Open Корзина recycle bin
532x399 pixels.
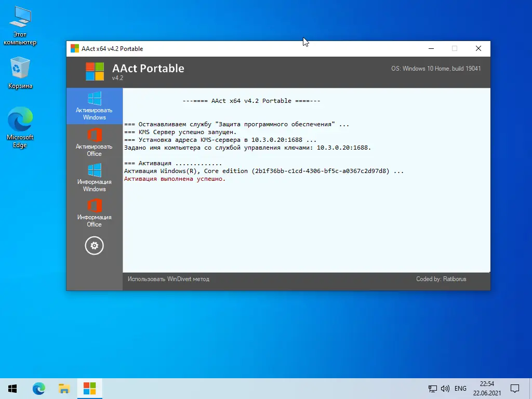pyautogui.click(x=20, y=68)
